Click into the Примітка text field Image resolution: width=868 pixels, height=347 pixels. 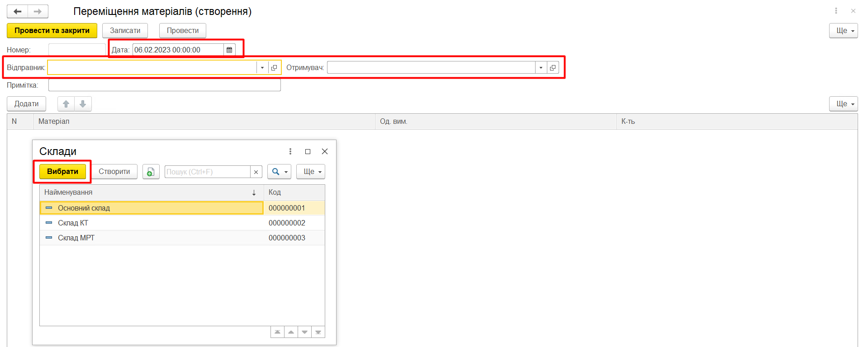coord(164,85)
